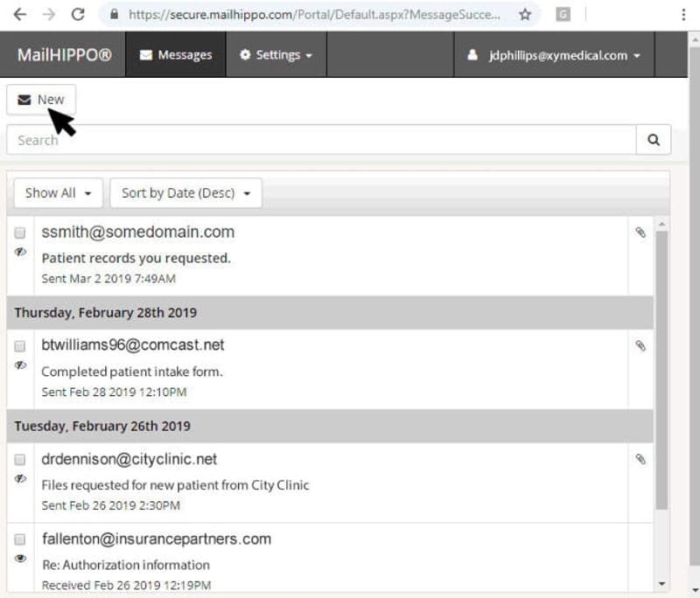Click attachment paperclip on ssmith@somedomain.com message
This screenshot has width=700, height=598.
640,232
